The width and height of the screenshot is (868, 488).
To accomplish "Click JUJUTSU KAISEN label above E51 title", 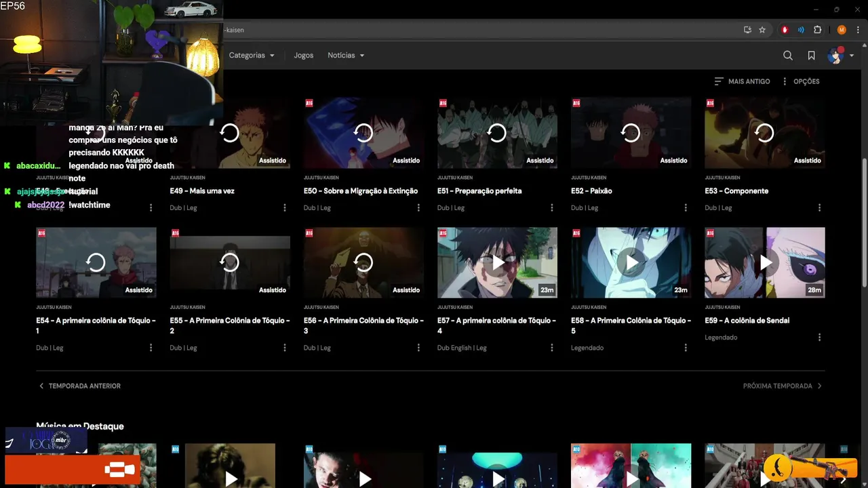I will pyautogui.click(x=455, y=178).
